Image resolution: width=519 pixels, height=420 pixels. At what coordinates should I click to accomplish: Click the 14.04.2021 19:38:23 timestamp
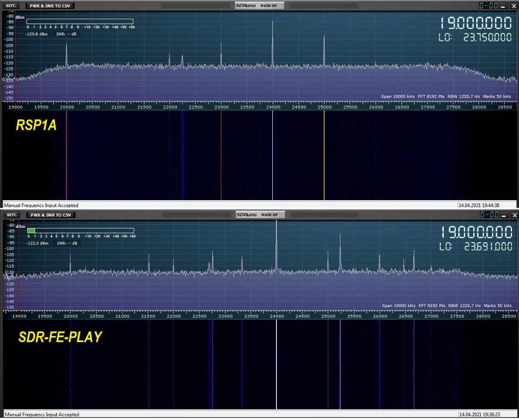[479, 414]
